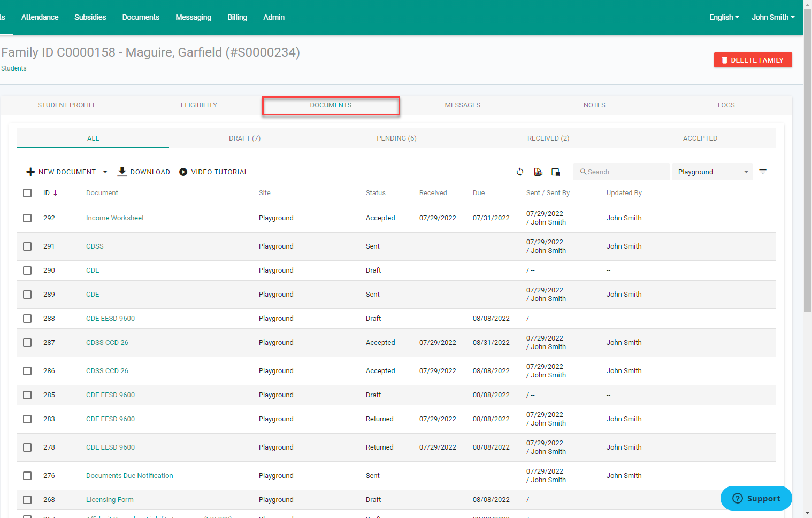Check the box for document 291
This screenshot has width=812, height=518.
click(27, 246)
